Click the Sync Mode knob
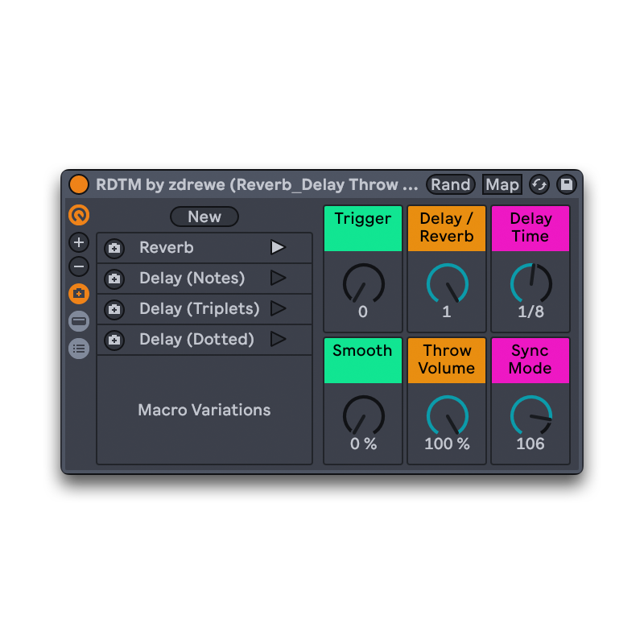 530,415
